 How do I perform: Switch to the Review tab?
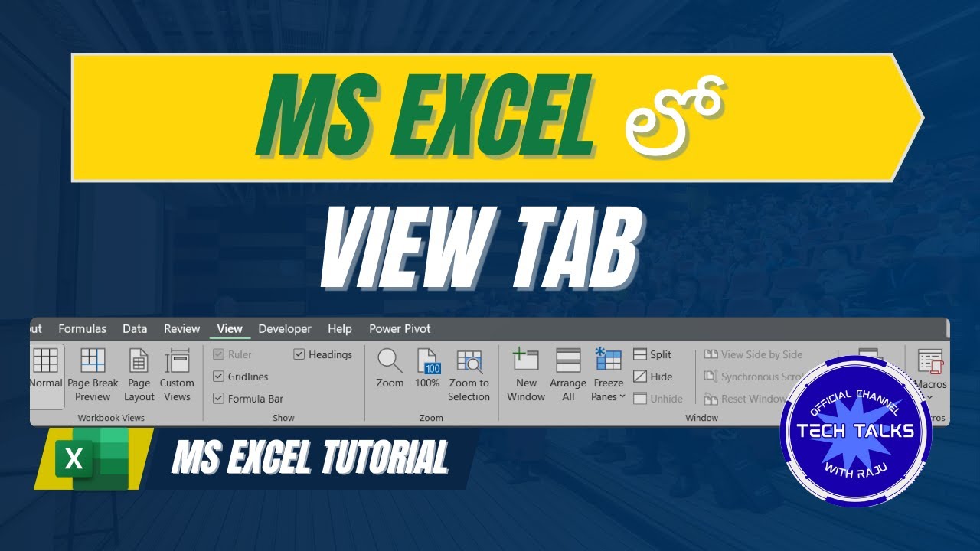click(181, 328)
